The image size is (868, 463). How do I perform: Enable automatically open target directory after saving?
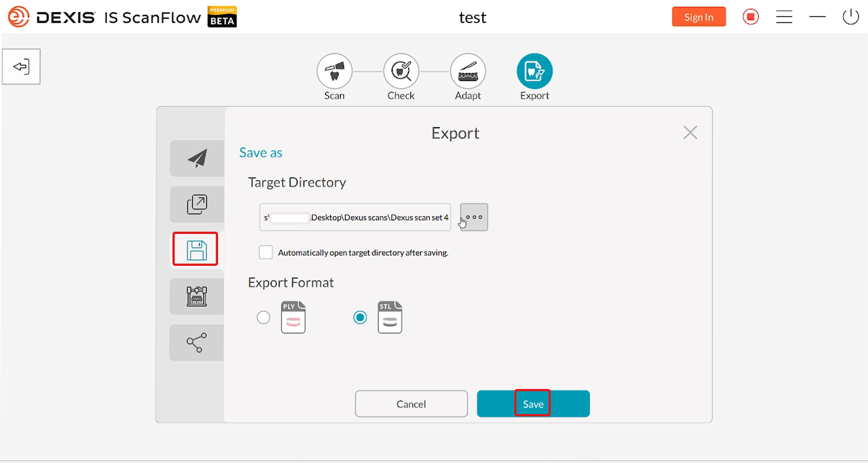point(265,252)
